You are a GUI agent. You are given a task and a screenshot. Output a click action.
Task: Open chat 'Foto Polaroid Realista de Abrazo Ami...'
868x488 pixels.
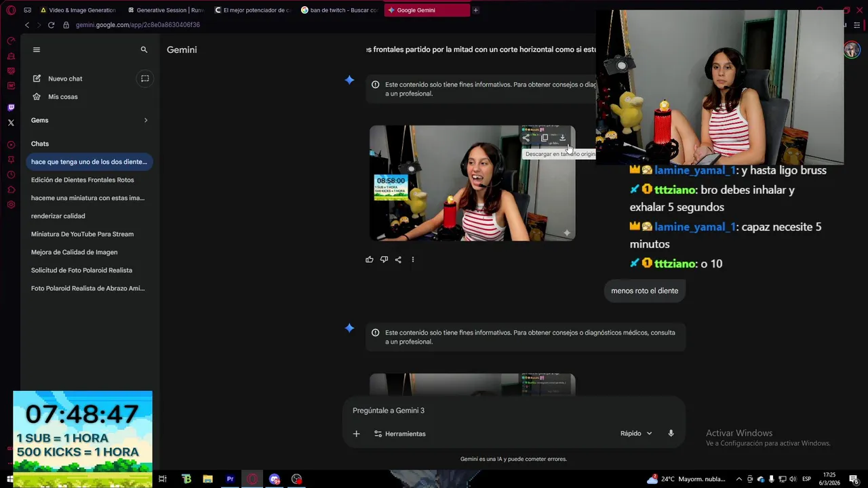89,289
